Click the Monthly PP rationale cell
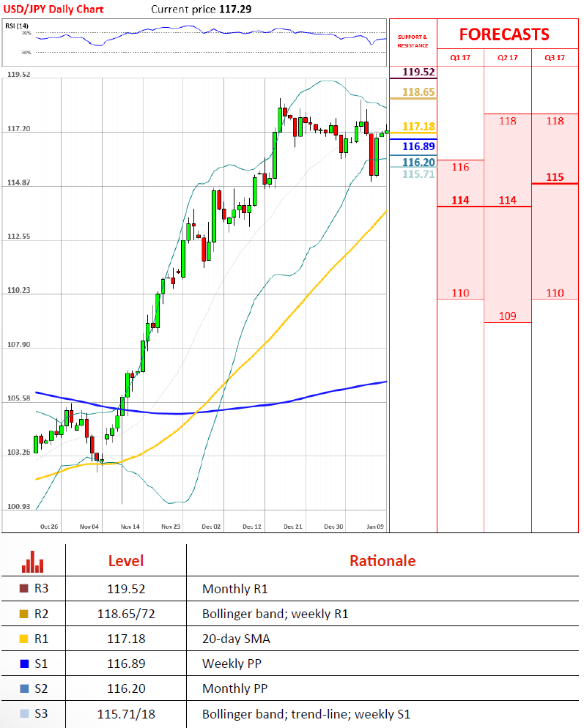This screenshot has width=584, height=728. [235, 689]
